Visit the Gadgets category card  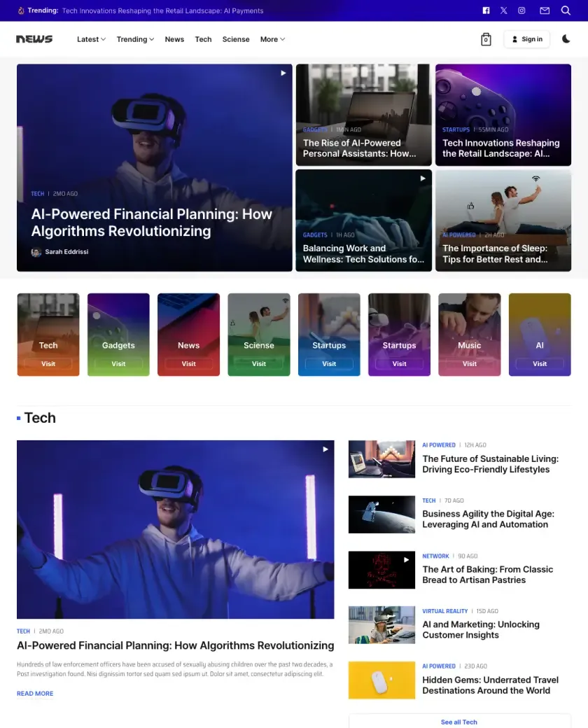tap(118, 364)
